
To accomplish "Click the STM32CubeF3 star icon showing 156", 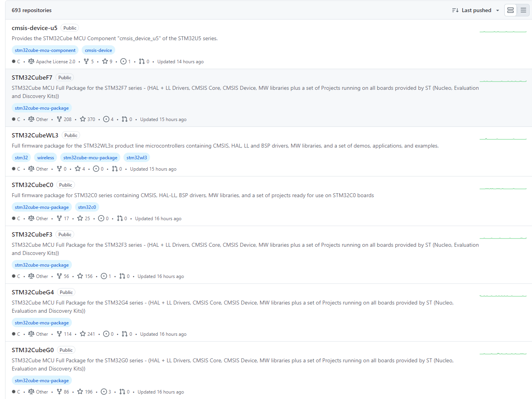I will (x=80, y=276).
